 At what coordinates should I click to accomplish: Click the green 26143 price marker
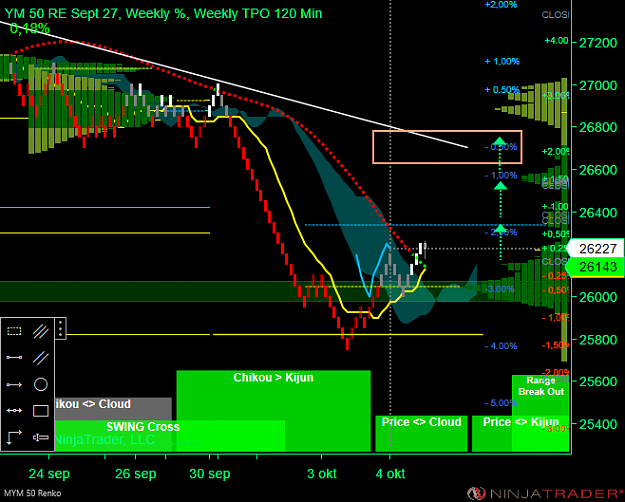(x=597, y=267)
